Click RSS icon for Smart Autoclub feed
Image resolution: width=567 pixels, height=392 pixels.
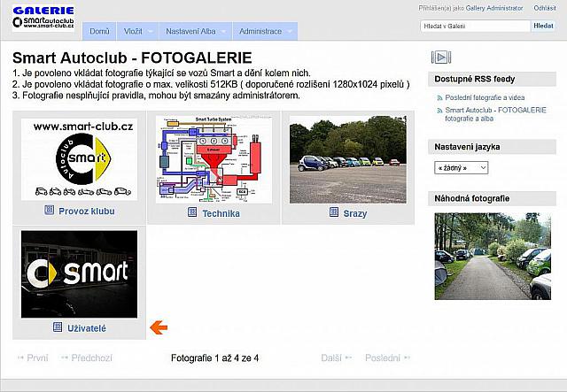tap(439, 111)
